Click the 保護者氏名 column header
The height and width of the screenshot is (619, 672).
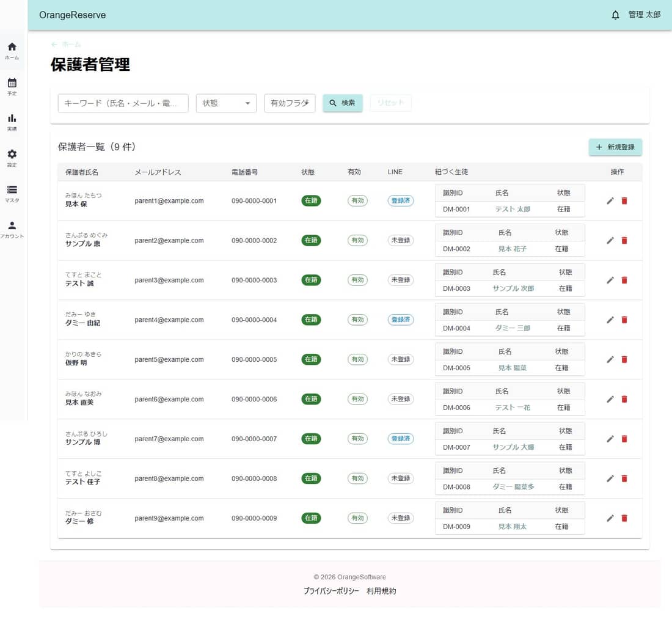(x=82, y=172)
